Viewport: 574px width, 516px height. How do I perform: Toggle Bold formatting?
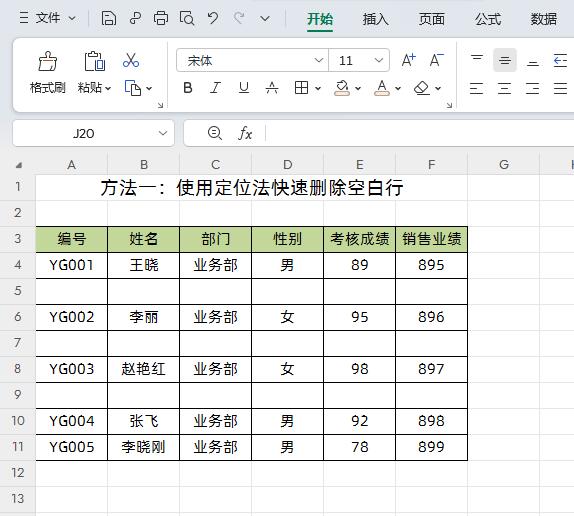(x=188, y=88)
